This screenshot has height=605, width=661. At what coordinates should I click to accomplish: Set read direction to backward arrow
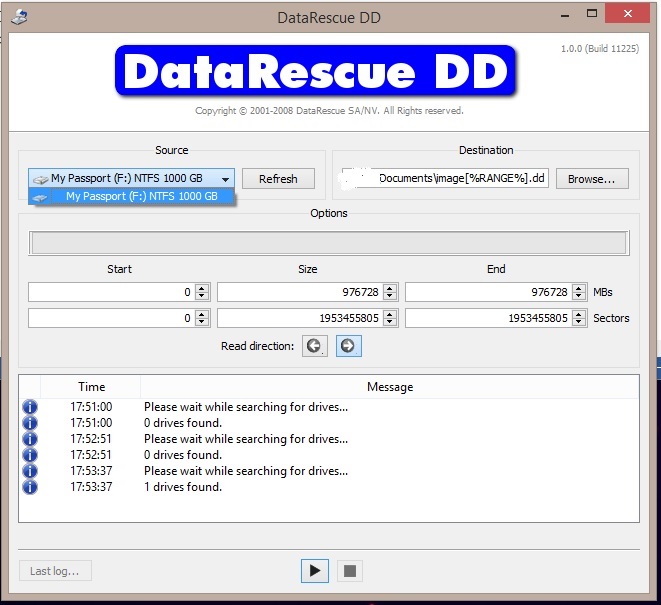tap(314, 346)
